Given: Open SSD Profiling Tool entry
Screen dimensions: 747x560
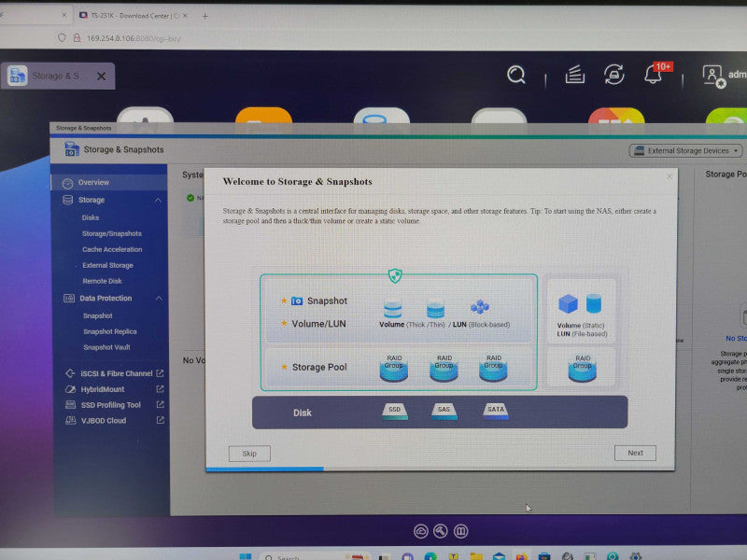Looking at the screenshot, I should pos(110,405).
